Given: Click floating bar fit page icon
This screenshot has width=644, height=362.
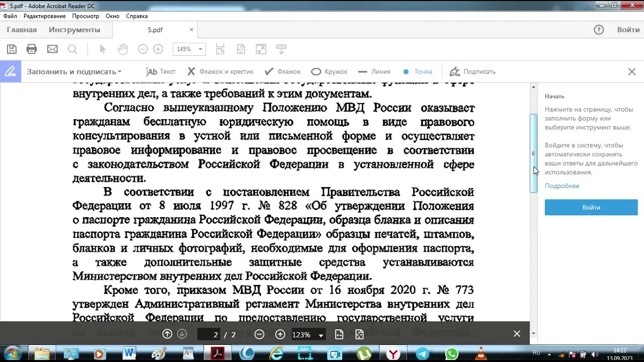Looking at the screenshot, I should pos(359,334).
